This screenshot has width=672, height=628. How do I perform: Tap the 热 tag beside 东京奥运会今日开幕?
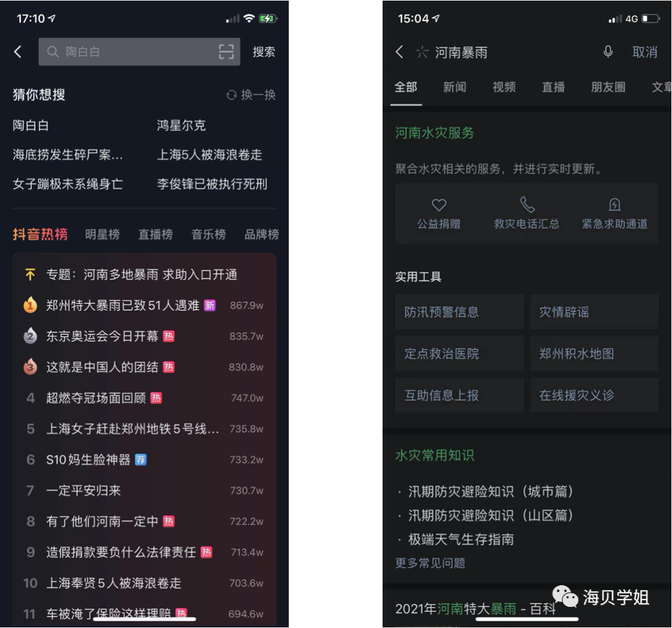(x=169, y=336)
